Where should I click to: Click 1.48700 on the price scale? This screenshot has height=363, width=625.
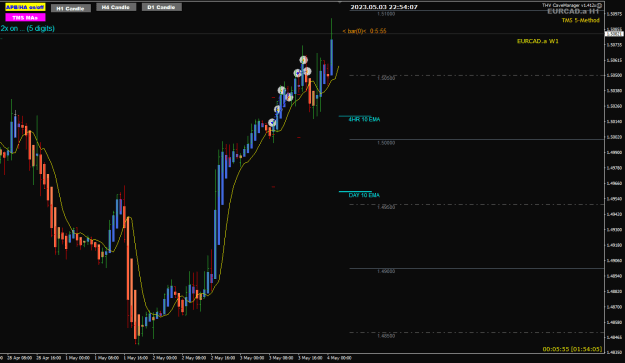click(614, 307)
